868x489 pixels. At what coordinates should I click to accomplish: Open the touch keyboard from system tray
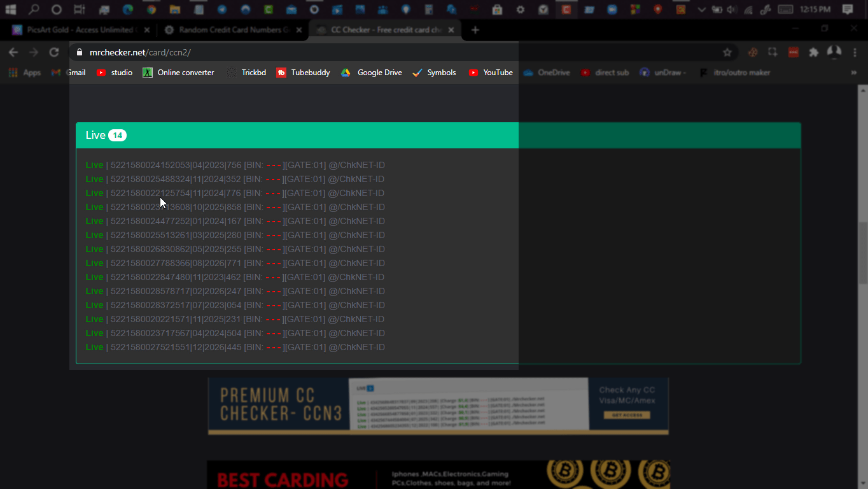click(786, 10)
